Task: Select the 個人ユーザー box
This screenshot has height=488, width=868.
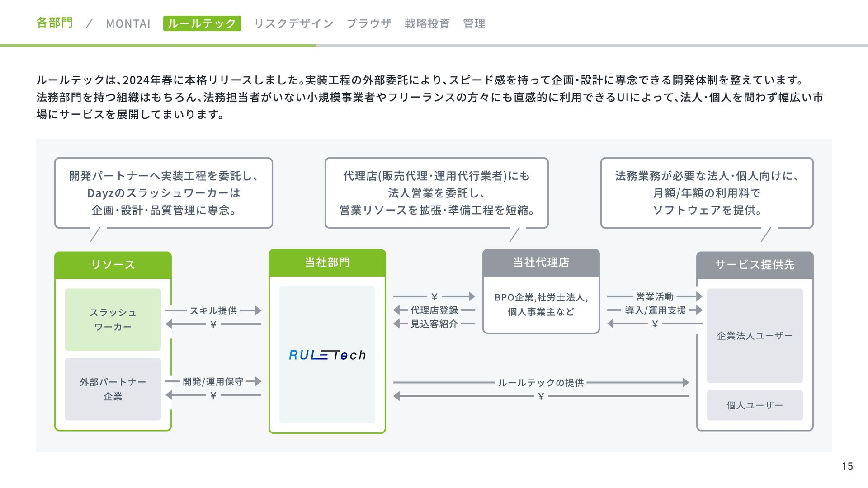Action: click(755, 405)
